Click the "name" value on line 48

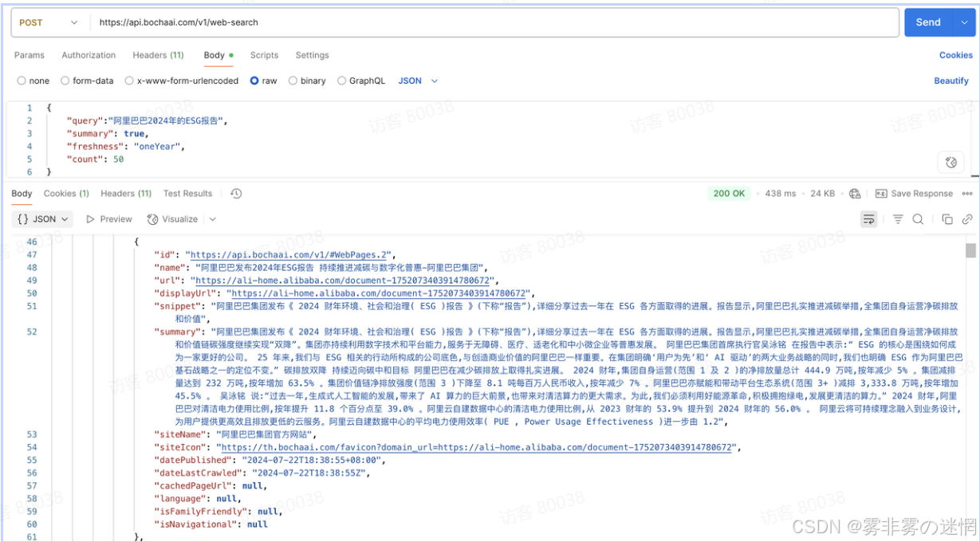(339, 268)
